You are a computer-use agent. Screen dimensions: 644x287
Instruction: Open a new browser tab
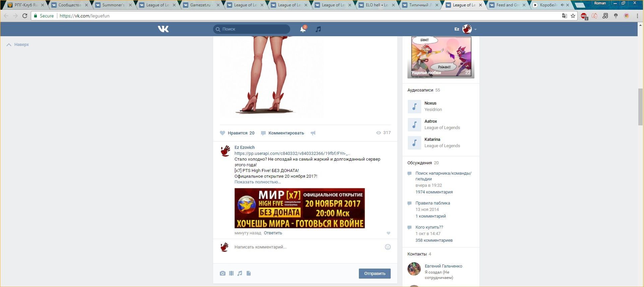pyautogui.click(x=580, y=5)
